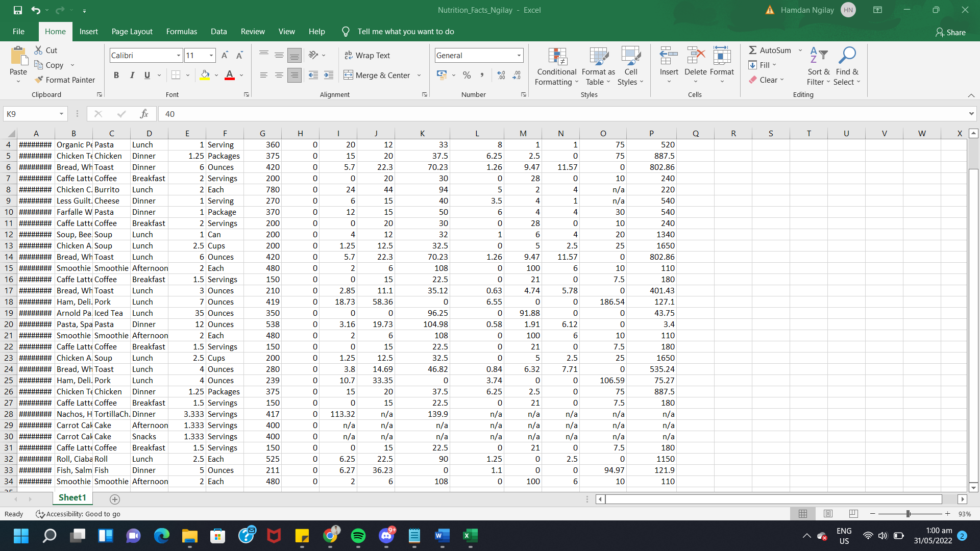Click the Insert Function fx icon
Screen dimensions: 980x551
click(x=144, y=114)
